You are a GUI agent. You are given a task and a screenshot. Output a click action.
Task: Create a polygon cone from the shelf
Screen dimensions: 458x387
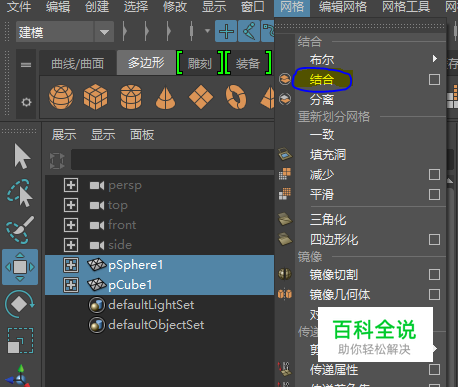pos(165,98)
